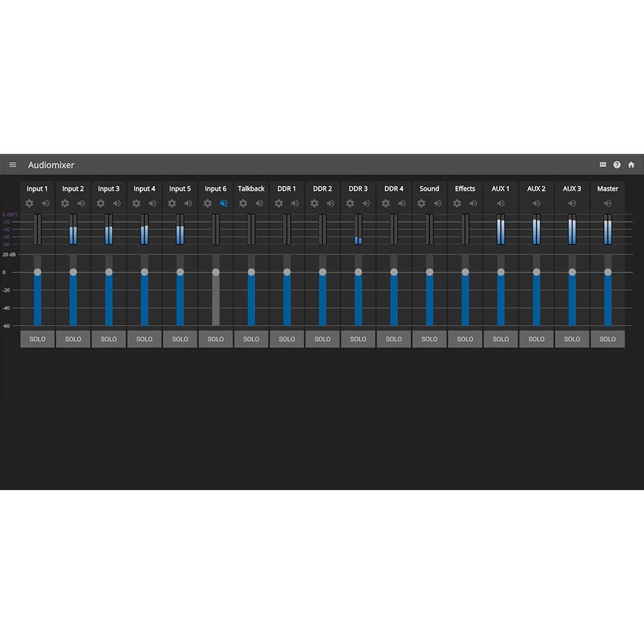644x644 pixels.
Task: Enable SOLO on Input 1
Action: point(37,339)
